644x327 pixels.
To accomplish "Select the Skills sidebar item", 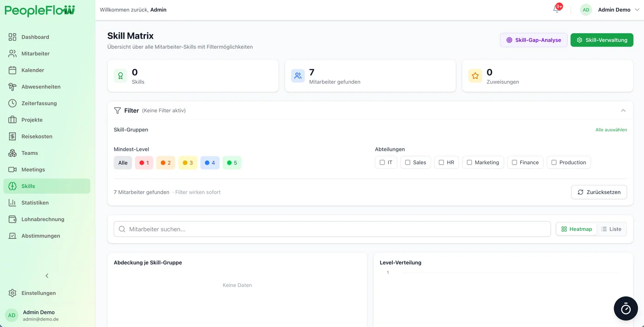I will 46,186.
